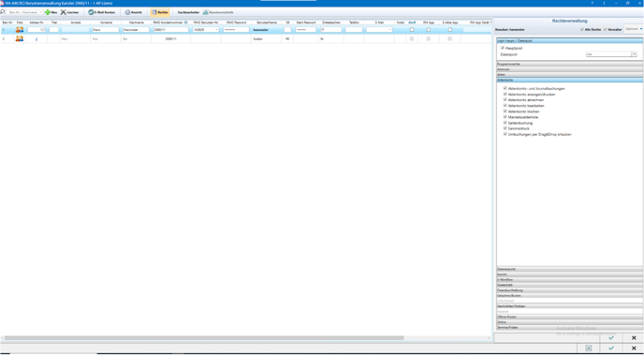644x355 pixels.
Task: Expand Termine/Fristen section
Action: coord(570,328)
